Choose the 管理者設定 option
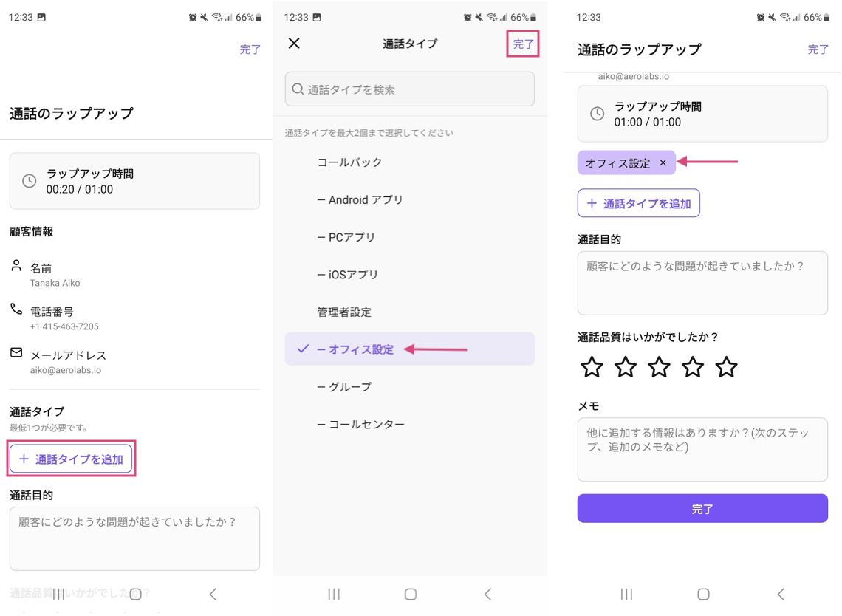The width and height of the screenshot is (842, 616). pyautogui.click(x=344, y=312)
